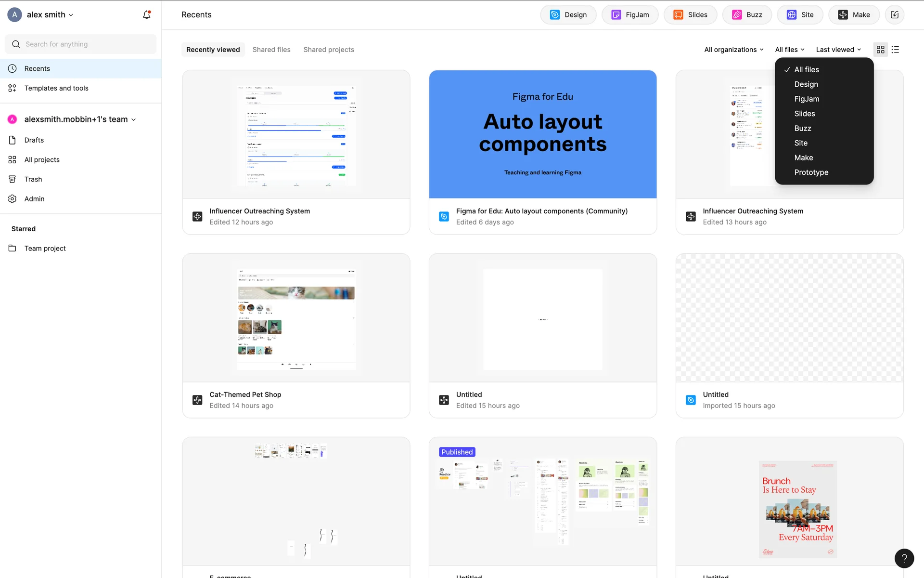Open the notifications bell icon

tap(147, 15)
